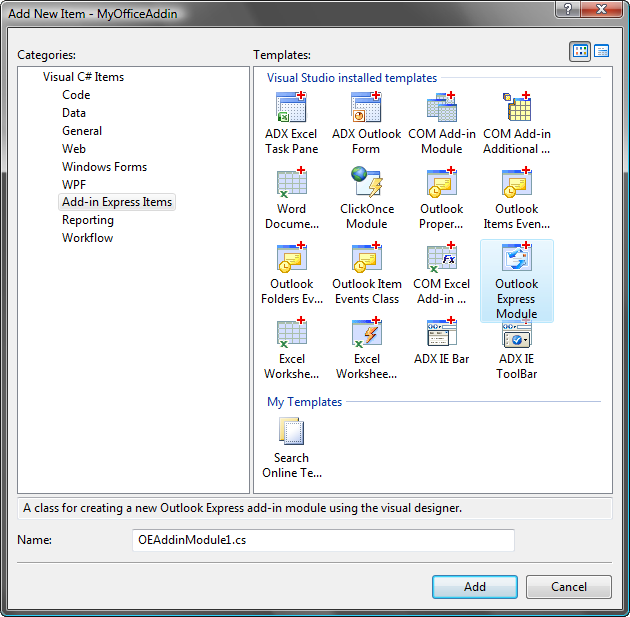Select the Workflow category

pyautogui.click(x=88, y=238)
